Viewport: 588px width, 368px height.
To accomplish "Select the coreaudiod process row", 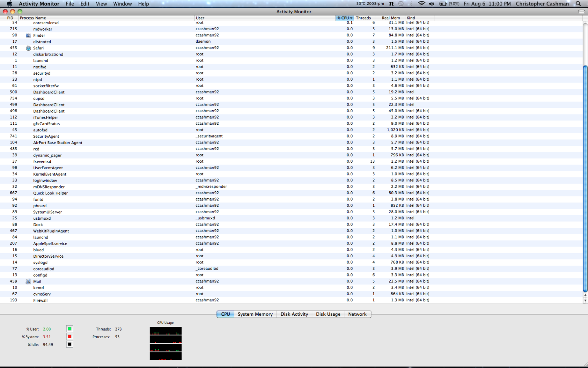I will (x=291, y=269).
